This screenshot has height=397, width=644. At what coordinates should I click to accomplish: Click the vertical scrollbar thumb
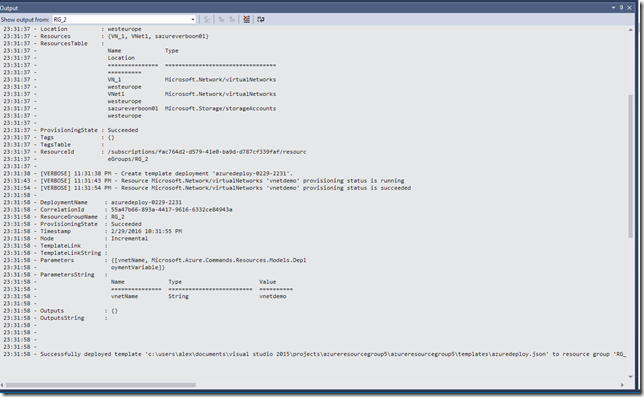tap(630, 166)
